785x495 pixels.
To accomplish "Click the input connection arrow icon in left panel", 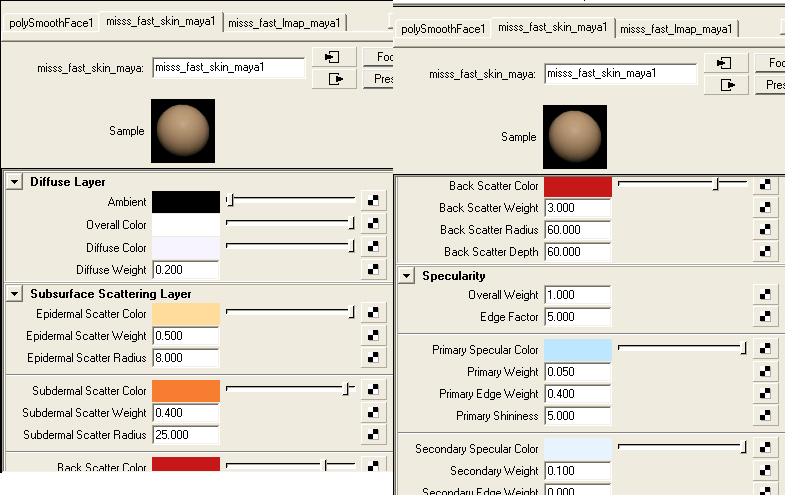I will point(333,57).
